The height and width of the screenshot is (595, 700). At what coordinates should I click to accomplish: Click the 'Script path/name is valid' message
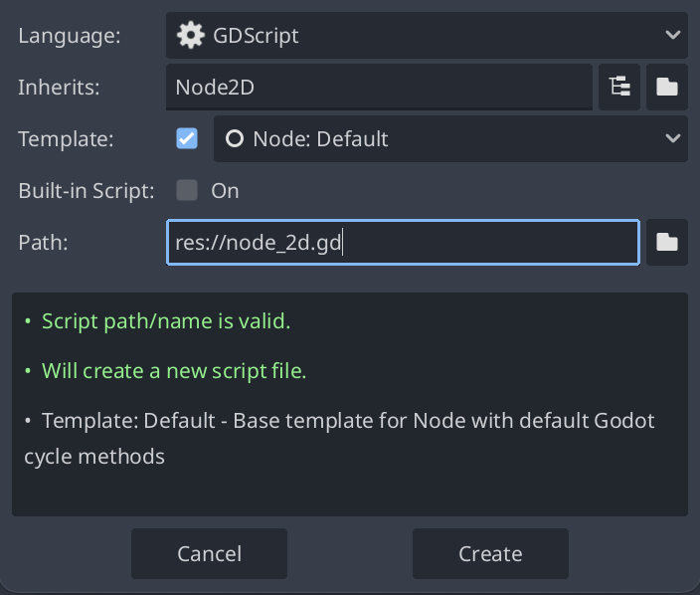[166, 321]
